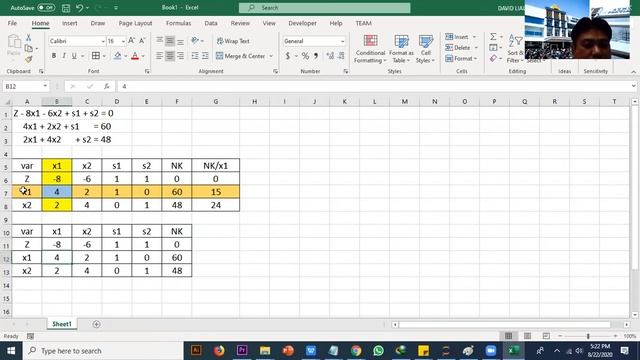Image resolution: width=640 pixels, height=360 pixels.
Task: Switch to Normal view in status bar
Action: click(509, 336)
